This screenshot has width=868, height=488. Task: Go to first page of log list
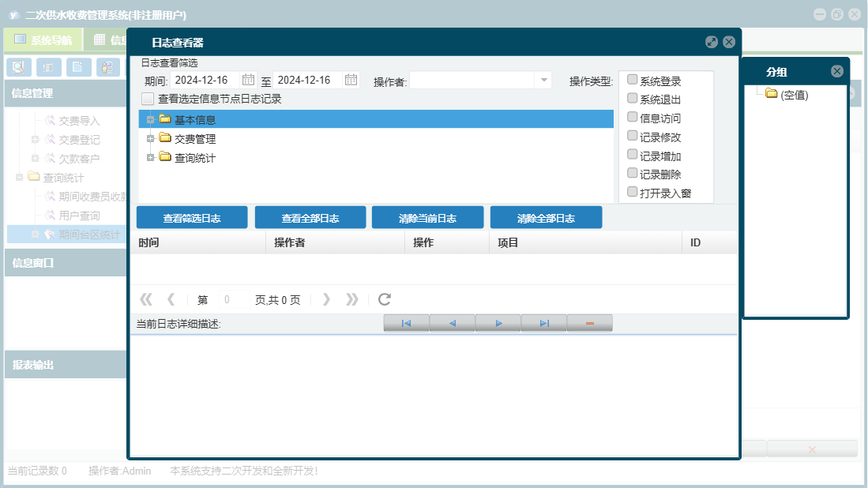pos(146,299)
